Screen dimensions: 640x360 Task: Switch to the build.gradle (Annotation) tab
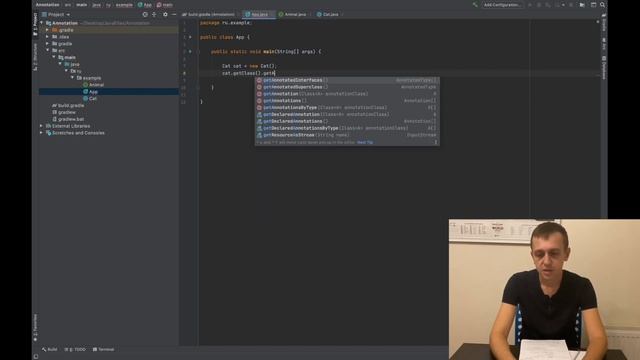[x=209, y=14]
